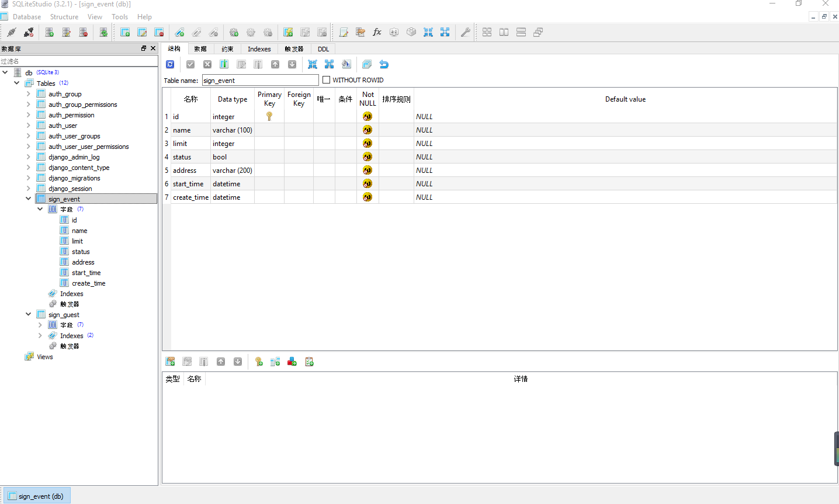
Task: Expand the django_session table node
Action: (28, 188)
